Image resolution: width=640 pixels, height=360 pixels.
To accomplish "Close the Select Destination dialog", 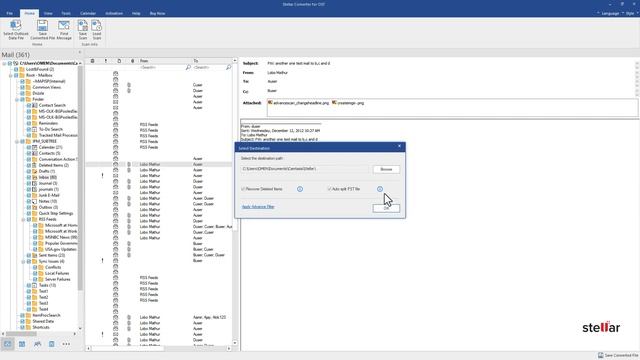I will coord(399,146).
